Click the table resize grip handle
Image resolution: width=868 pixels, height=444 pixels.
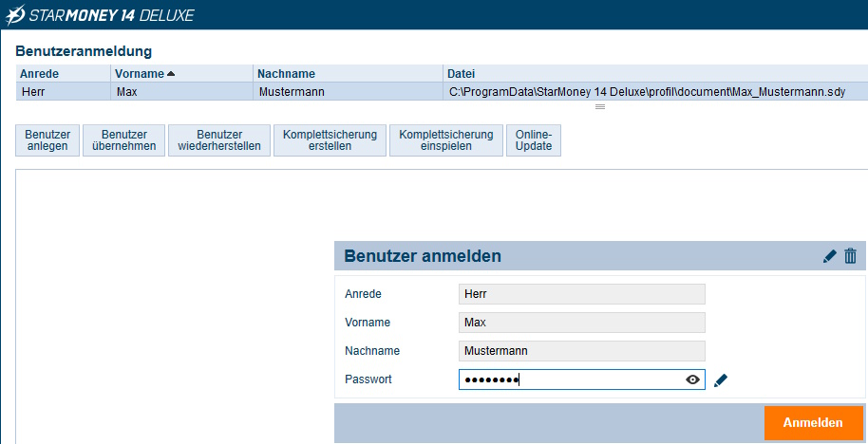[x=599, y=107]
